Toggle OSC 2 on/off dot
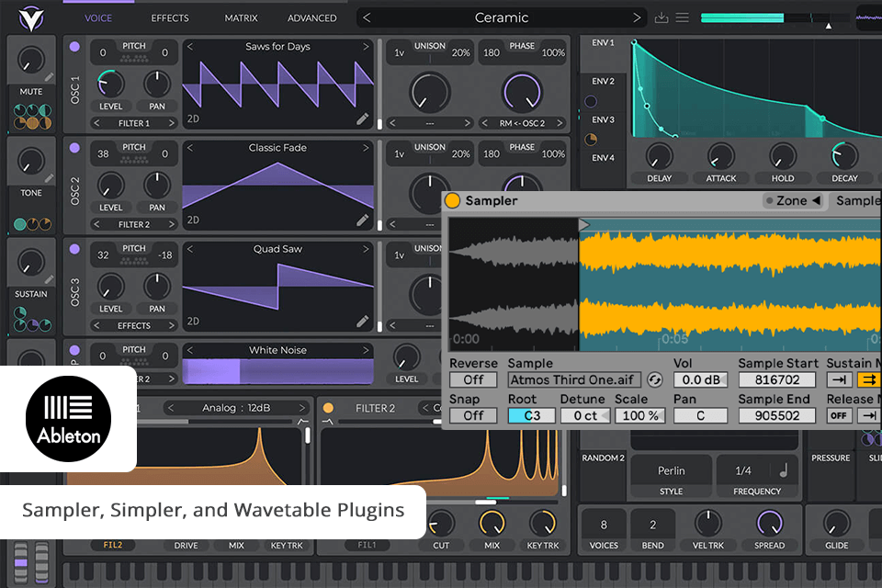Viewport: 882px width, 588px height. (x=74, y=148)
